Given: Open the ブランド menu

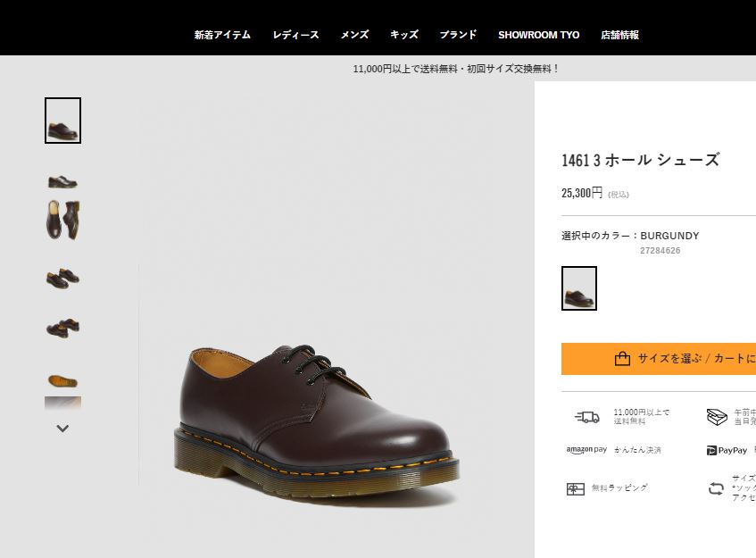Looking at the screenshot, I should (x=458, y=35).
